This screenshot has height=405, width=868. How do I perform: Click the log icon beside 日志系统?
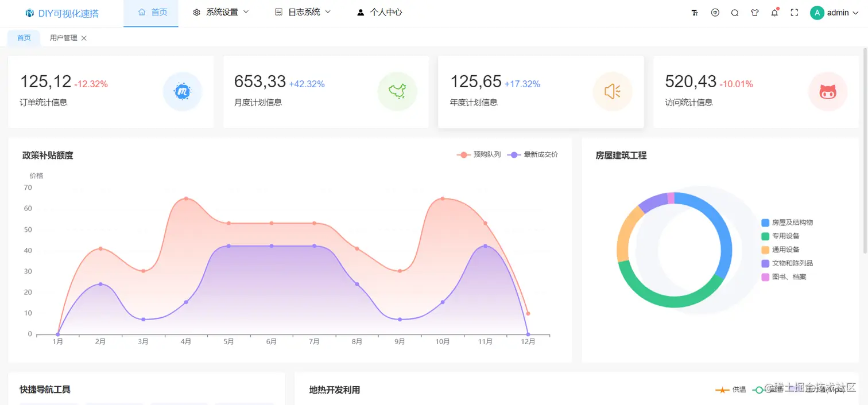tap(278, 12)
